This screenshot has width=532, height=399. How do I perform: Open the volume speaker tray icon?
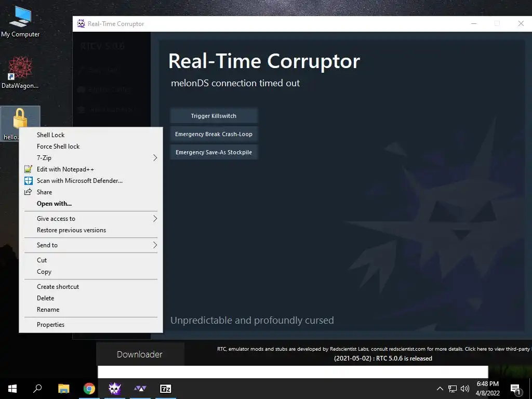tap(465, 389)
